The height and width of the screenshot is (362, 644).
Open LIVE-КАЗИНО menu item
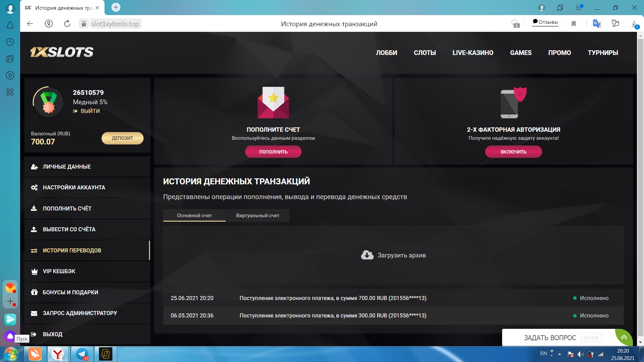[473, 53]
